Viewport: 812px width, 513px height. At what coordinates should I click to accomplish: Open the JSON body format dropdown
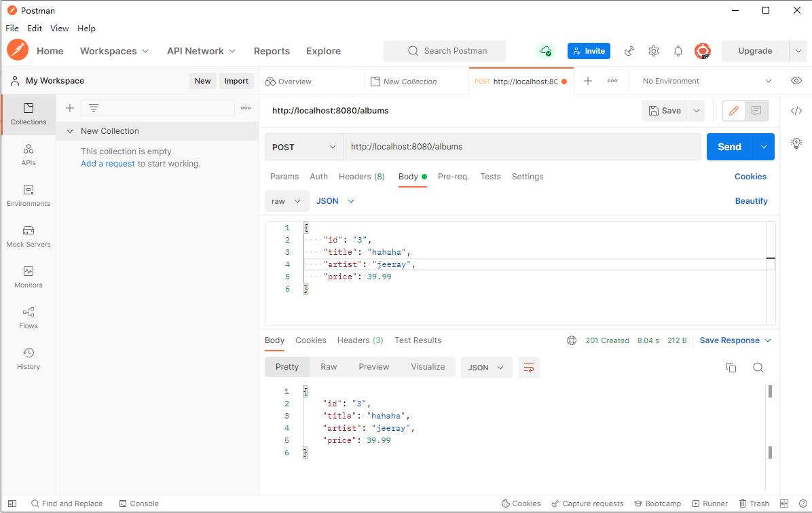334,200
